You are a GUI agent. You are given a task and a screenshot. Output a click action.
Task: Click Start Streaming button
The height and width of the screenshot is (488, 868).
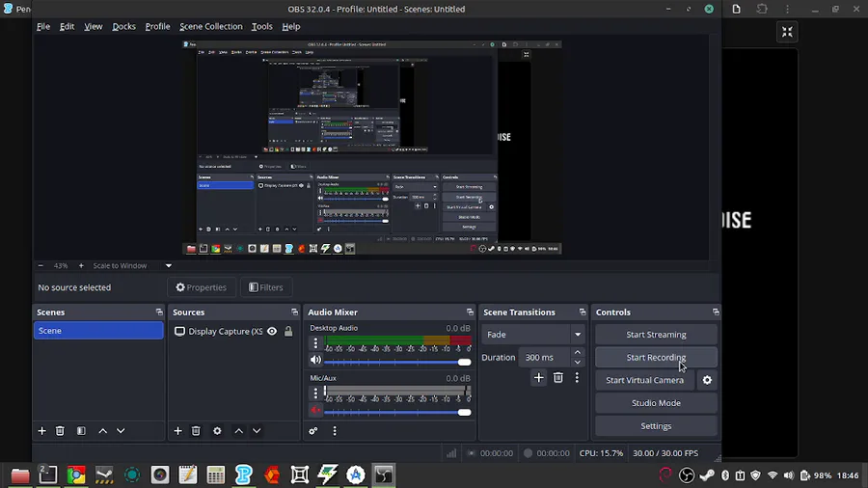tap(656, 335)
